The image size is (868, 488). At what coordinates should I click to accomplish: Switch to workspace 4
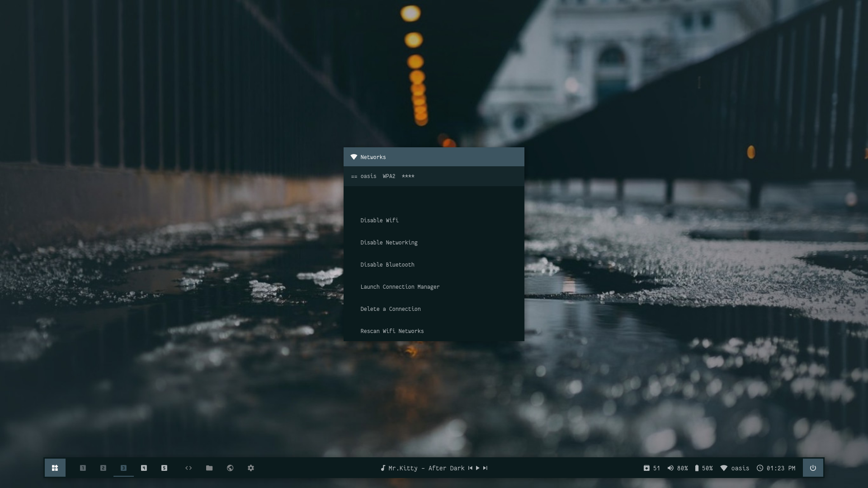pos(144,468)
